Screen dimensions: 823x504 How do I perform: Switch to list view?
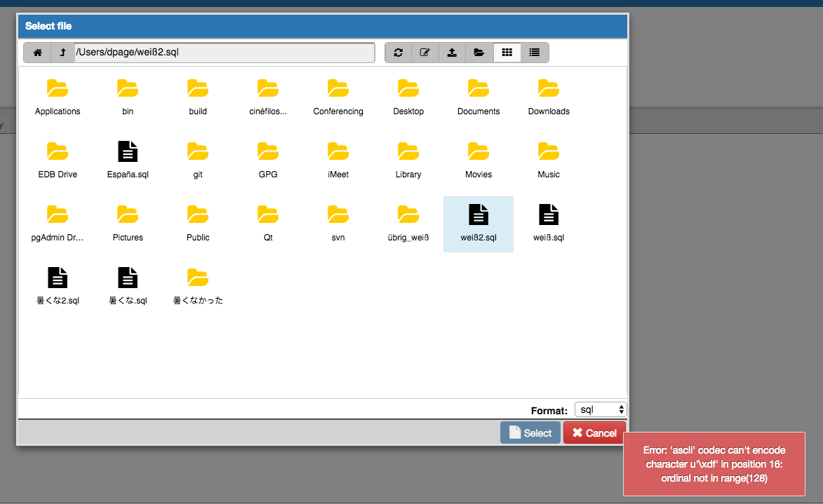point(535,53)
